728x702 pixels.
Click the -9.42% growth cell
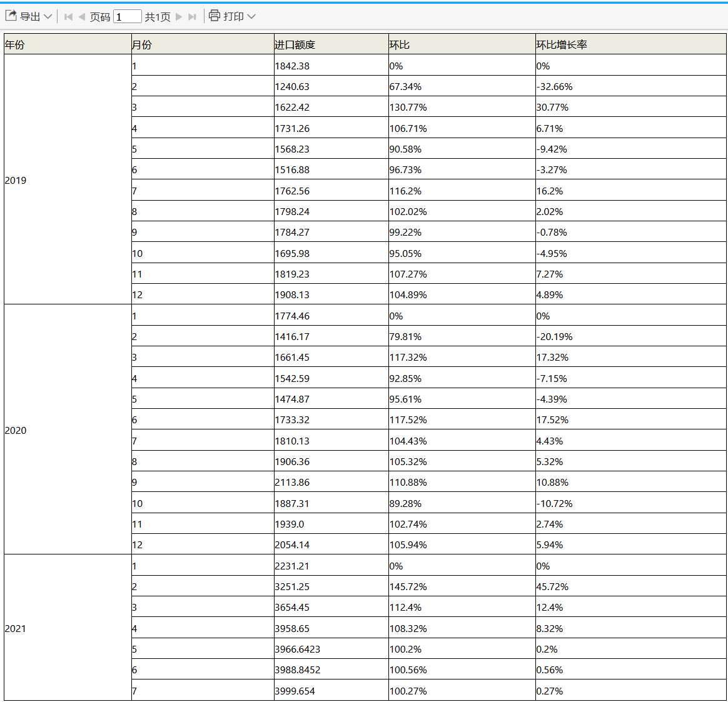[x=631, y=149]
